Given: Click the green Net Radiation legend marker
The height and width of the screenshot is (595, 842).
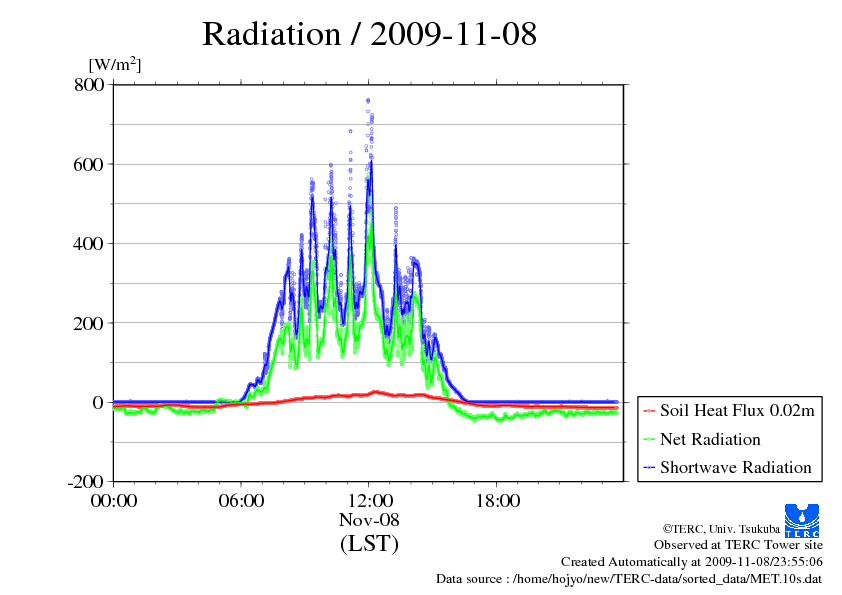Looking at the screenshot, I should tap(649, 439).
